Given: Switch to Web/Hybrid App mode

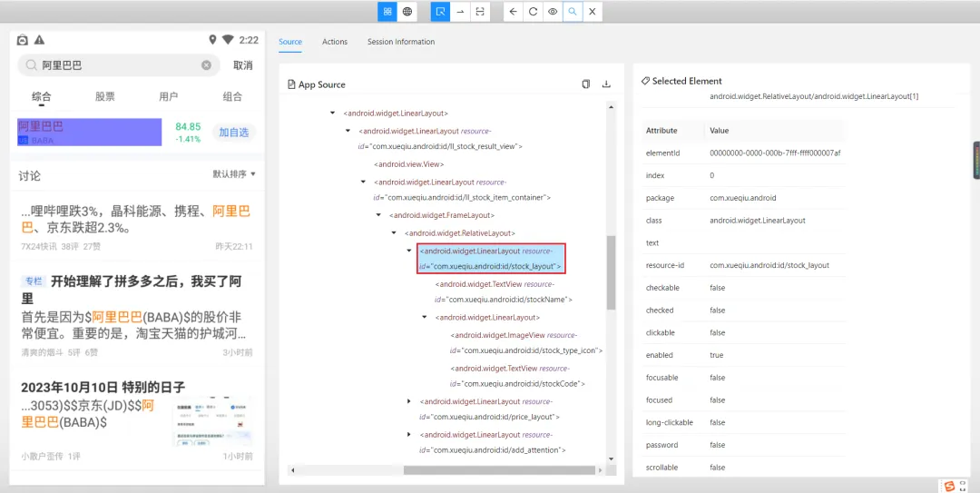Looking at the screenshot, I should coord(407,11).
